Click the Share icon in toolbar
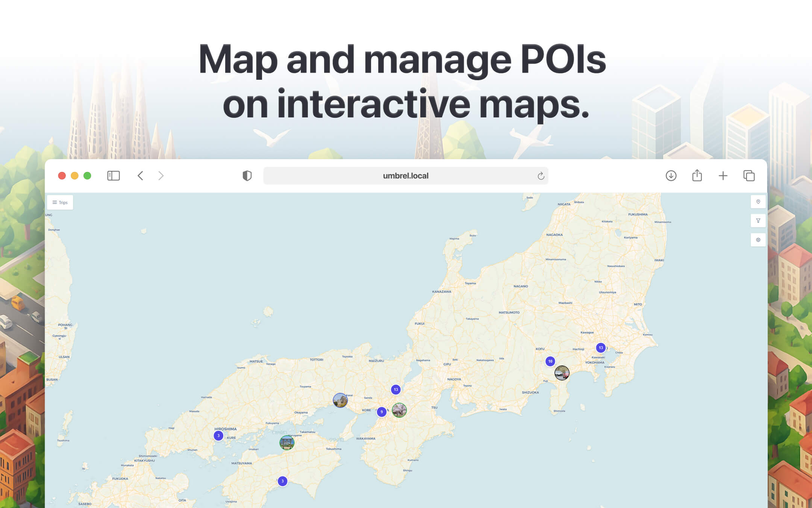The image size is (812, 508). [697, 176]
